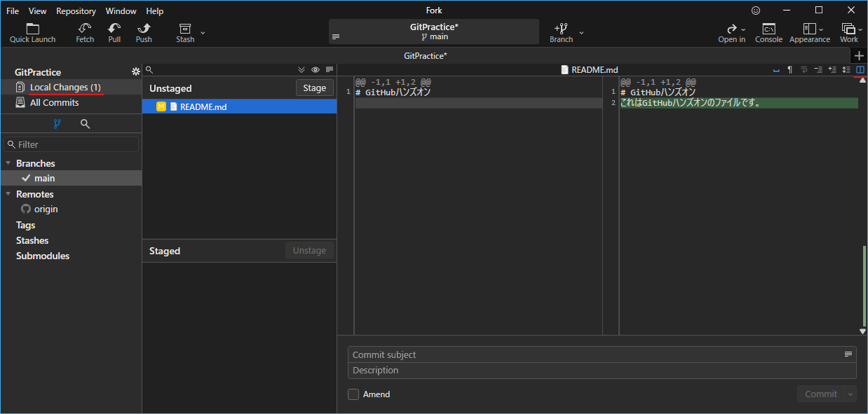868x414 pixels.
Task: Click the repository settings gear icon
Action: pos(136,72)
